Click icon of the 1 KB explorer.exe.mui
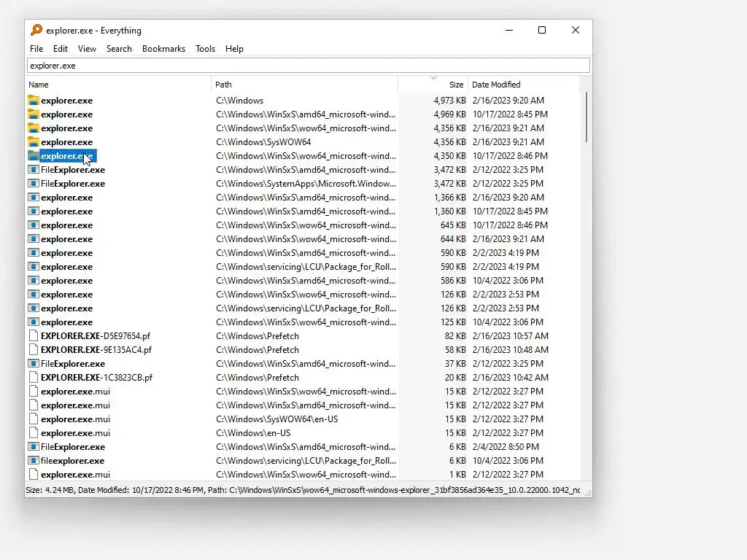The image size is (747, 560). pos(34,474)
